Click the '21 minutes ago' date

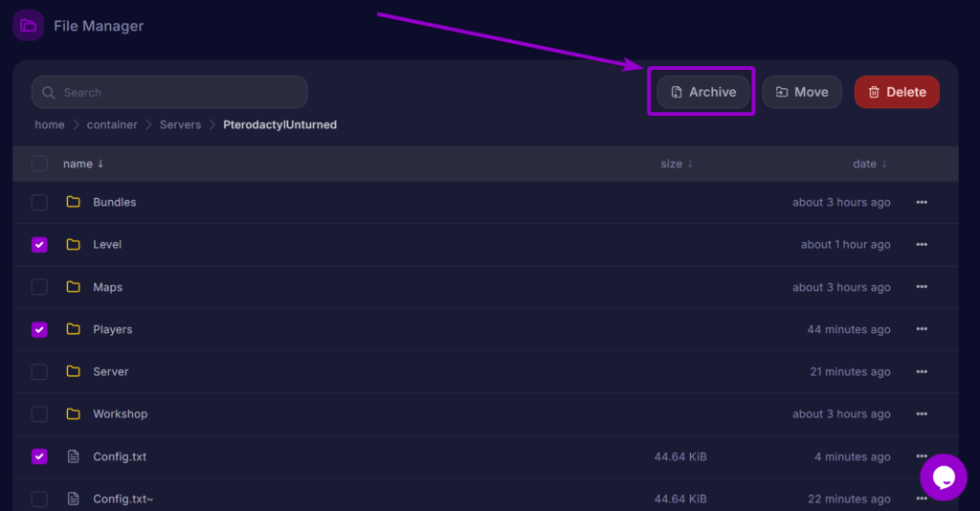tap(850, 371)
